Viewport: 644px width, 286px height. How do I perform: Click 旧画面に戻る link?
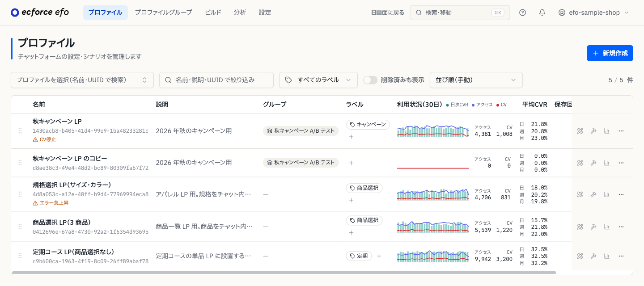(x=387, y=13)
